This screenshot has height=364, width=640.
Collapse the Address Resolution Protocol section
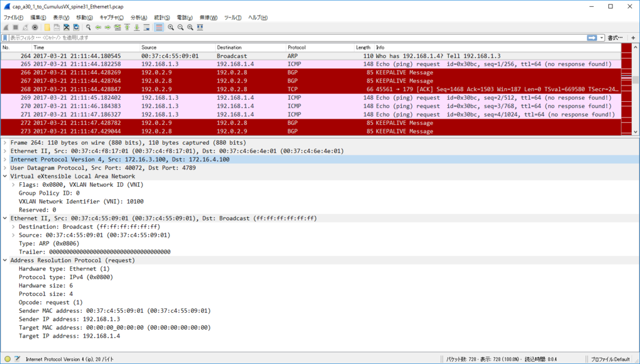pyautogui.click(x=5, y=260)
